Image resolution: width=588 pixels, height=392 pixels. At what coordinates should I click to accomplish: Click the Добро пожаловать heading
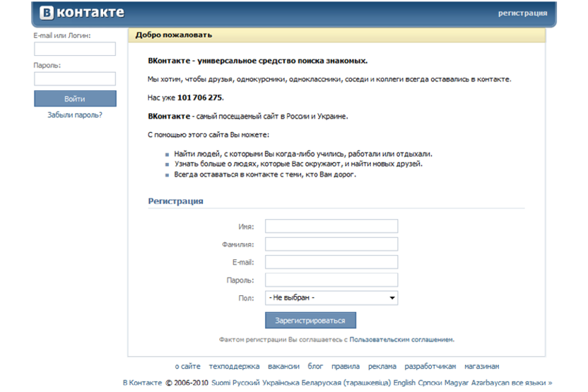[174, 35]
